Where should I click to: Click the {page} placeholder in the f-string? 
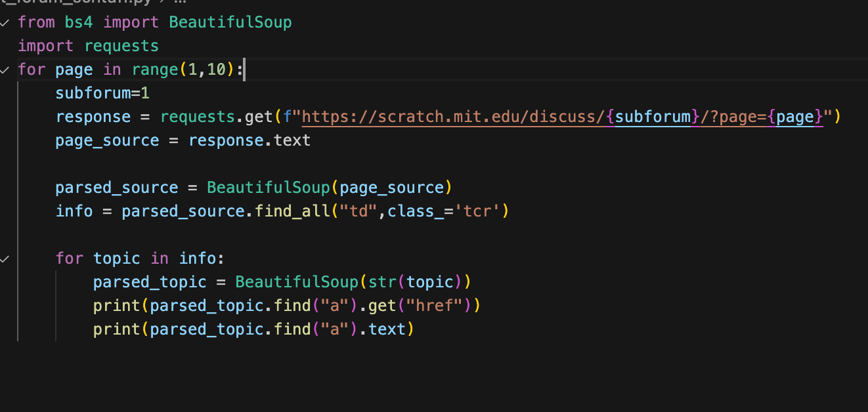[796, 116]
